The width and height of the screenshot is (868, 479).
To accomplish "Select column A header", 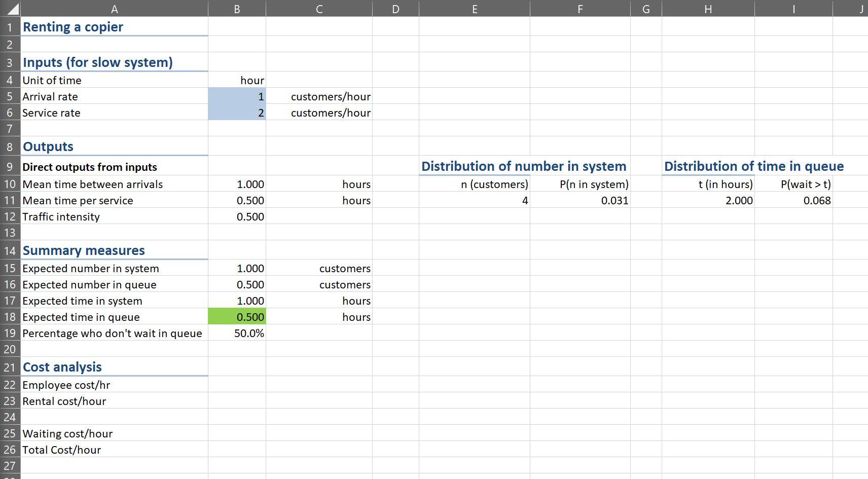I will tap(114, 9).
